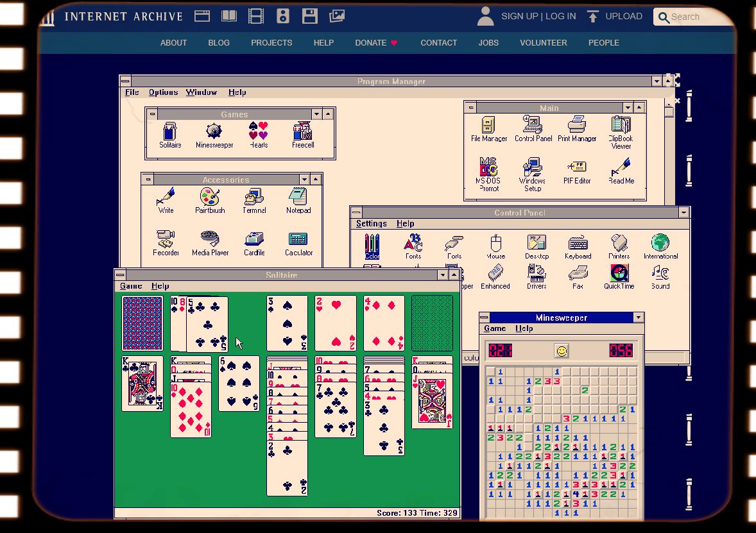The height and width of the screenshot is (533, 756).
Task: Open the Main group control menu box
Action: [471, 108]
